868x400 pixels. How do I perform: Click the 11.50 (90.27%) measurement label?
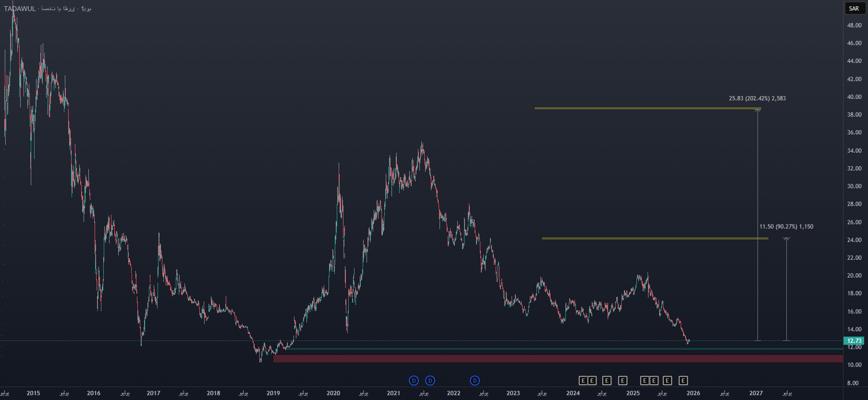click(x=786, y=227)
